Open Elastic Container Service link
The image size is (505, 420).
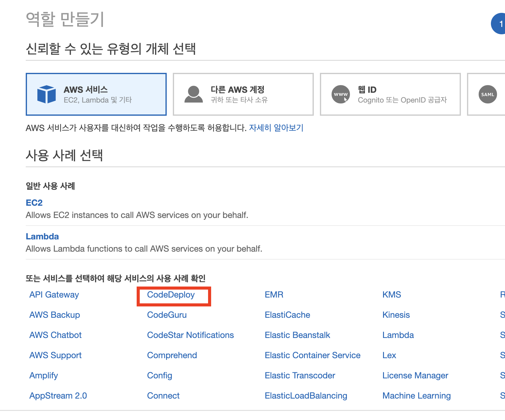313,355
